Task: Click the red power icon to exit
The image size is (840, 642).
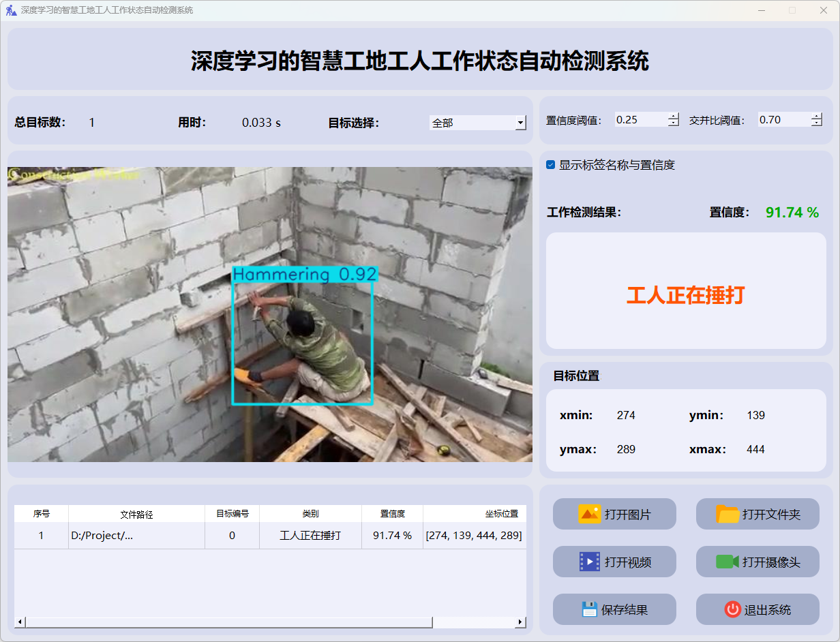Action: (732, 609)
